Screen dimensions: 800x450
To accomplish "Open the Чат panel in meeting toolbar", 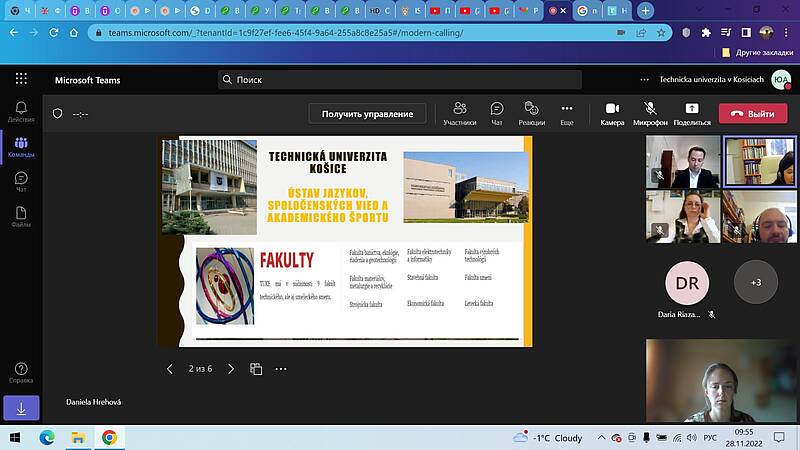I will pyautogui.click(x=497, y=113).
